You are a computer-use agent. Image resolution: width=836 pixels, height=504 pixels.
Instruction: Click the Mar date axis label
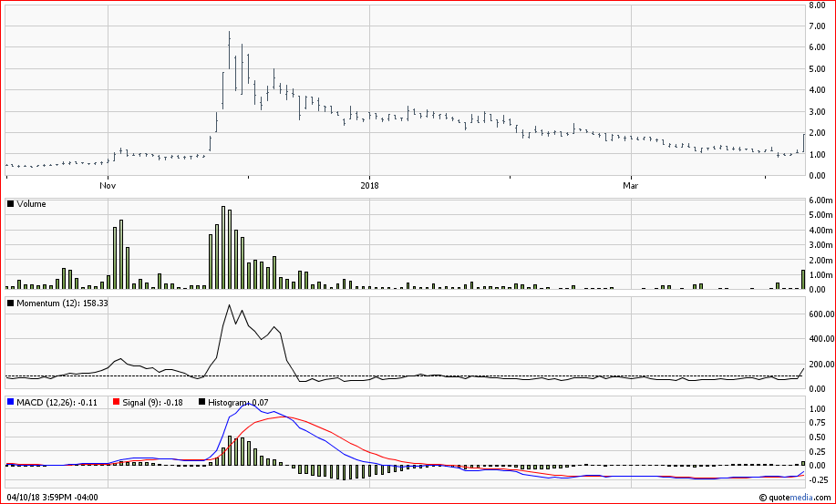click(631, 186)
